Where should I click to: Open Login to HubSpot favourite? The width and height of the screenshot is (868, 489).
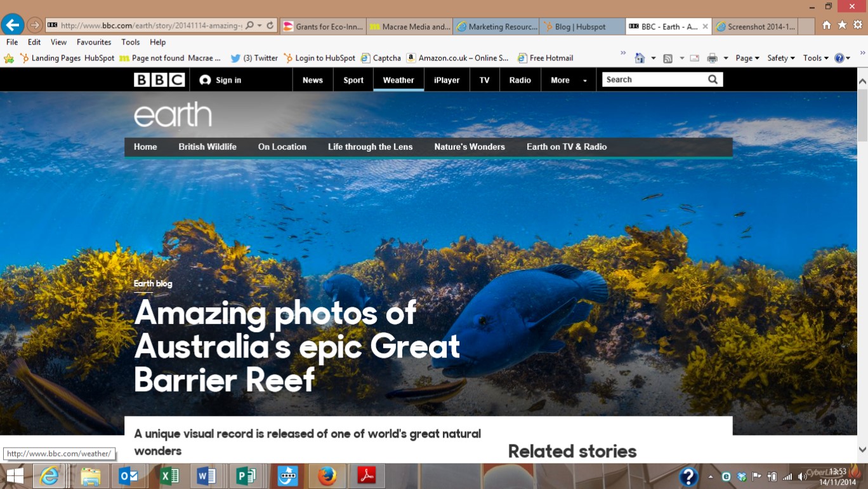pos(319,58)
